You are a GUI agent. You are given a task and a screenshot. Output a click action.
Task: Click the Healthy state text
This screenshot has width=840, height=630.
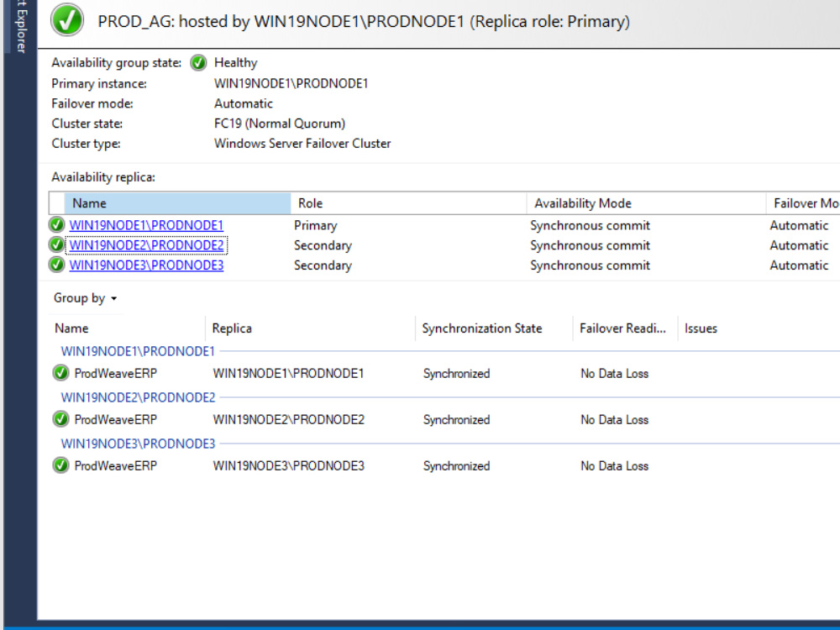pyautogui.click(x=236, y=63)
